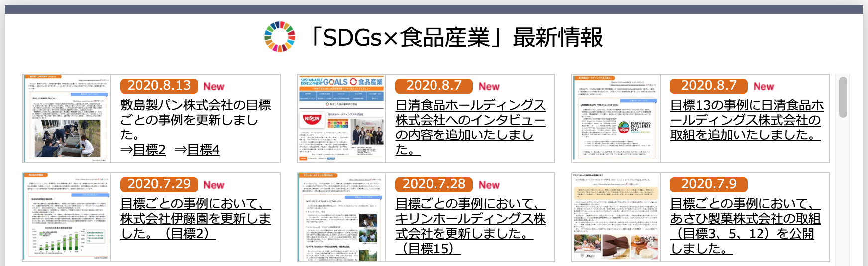Click the New label beside 2020.8.13
868x266 pixels.
click(214, 86)
